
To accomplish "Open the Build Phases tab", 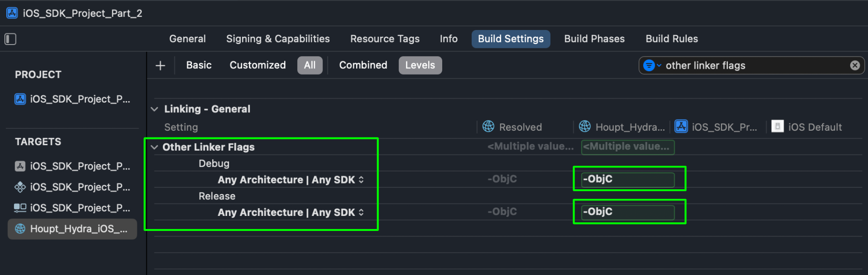I will [x=594, y=39].
